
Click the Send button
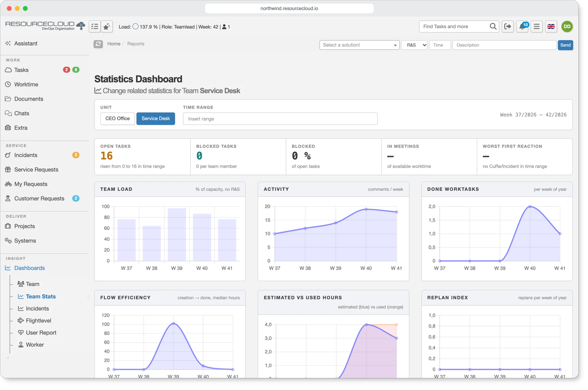[565, 45]
